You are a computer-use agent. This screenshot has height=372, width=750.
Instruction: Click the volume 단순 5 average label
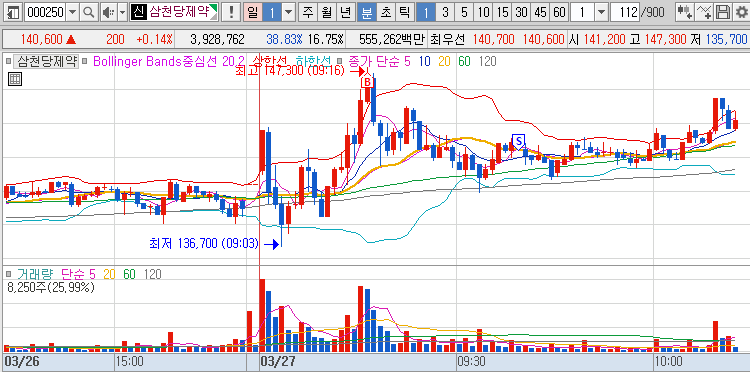(x=78, y=274)
